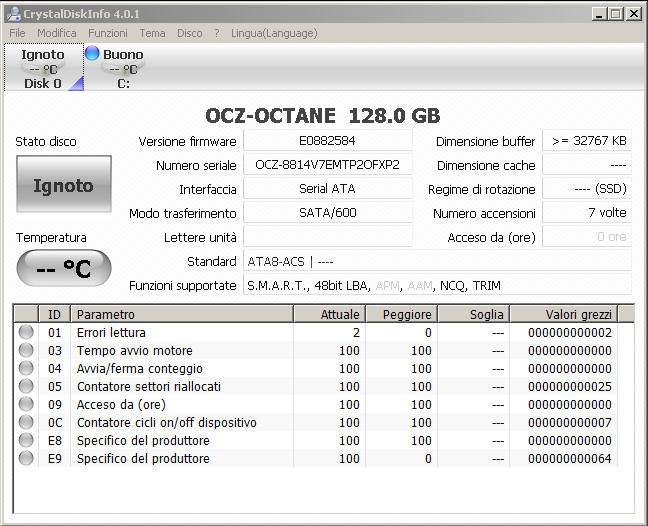Open the Lingua(Language) menu
This screenshot has height=526, width=648.
point(274,33)
